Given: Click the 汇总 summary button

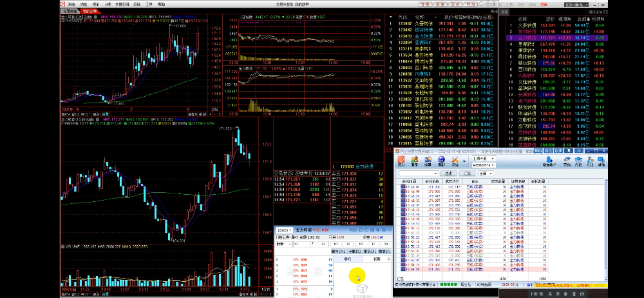Looking at the screenshot, I should click(467, 174).
